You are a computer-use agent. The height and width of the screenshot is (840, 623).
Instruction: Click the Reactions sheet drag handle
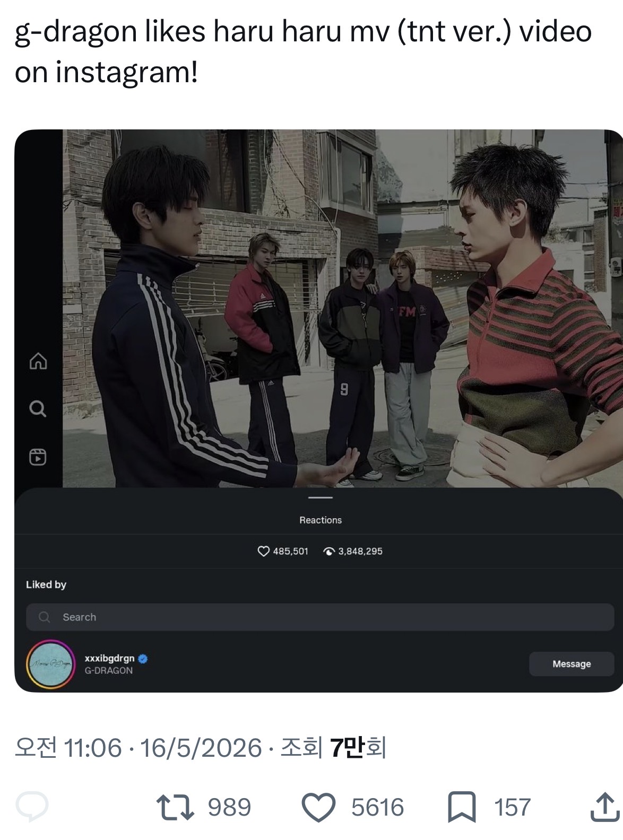[x=320, y=497]
